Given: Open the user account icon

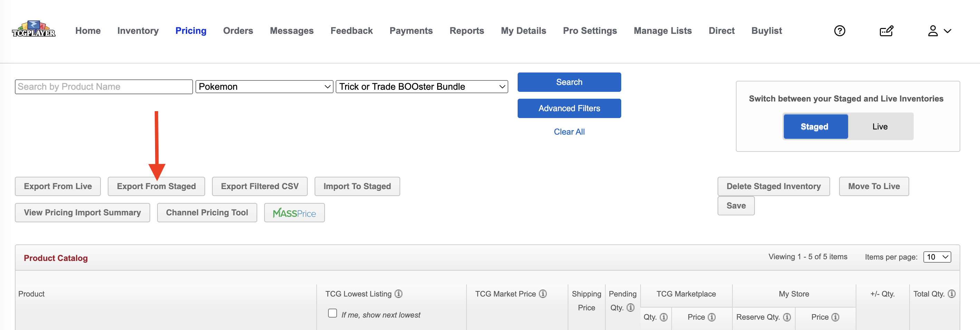Looking at the screenshot, I should 932,31.
